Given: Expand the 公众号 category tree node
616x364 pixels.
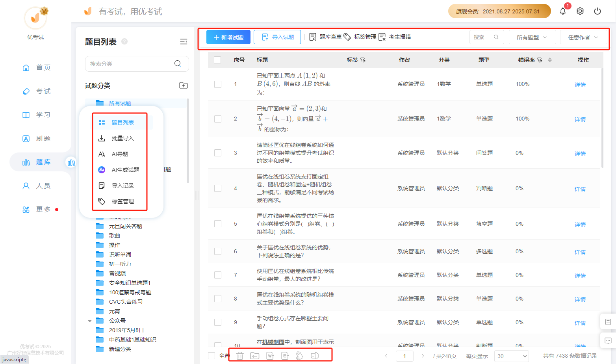Looking at the screenshot, I should click(90, 321).
